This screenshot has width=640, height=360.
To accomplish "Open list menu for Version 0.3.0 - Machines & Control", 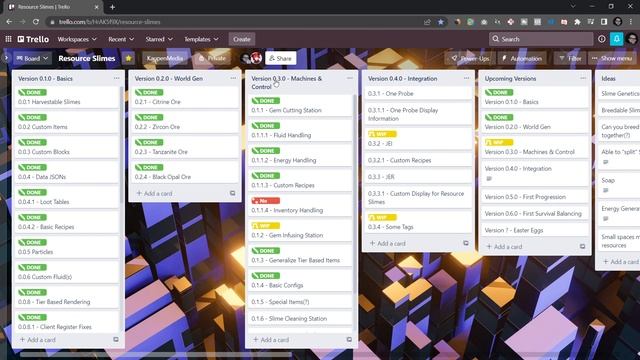I will click(x=350, y=78).
